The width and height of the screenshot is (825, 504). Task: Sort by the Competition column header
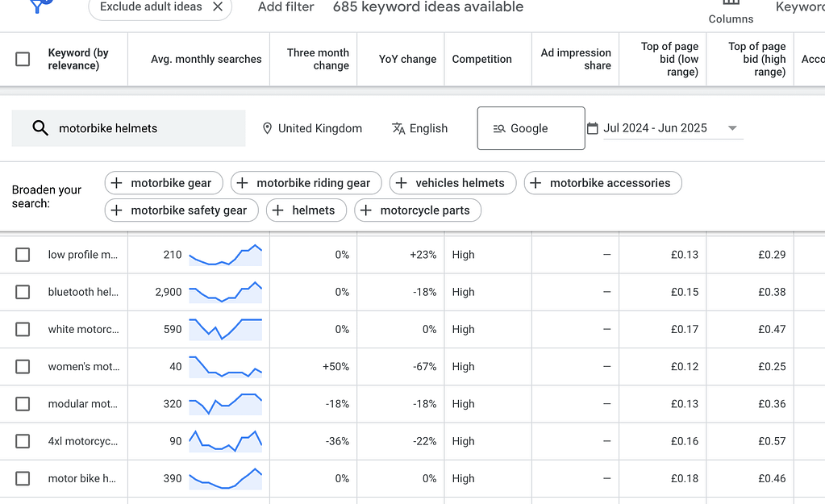coord(481,59)
